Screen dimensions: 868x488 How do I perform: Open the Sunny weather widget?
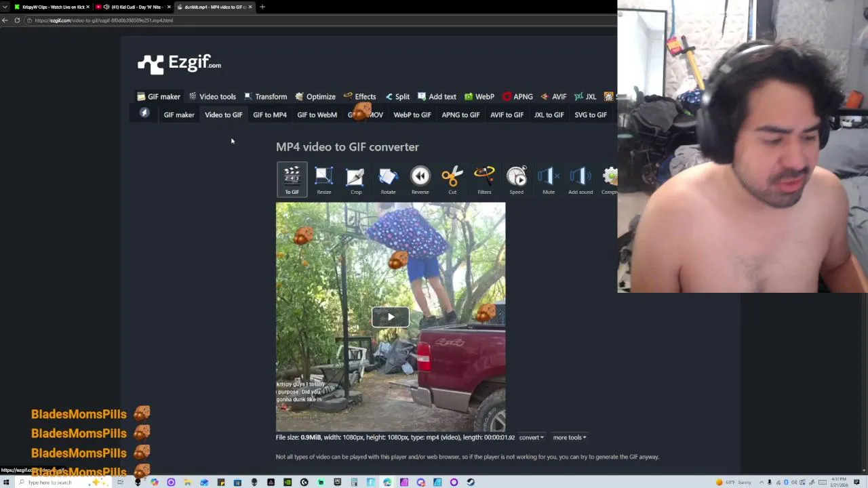click(x=734, y=482)
